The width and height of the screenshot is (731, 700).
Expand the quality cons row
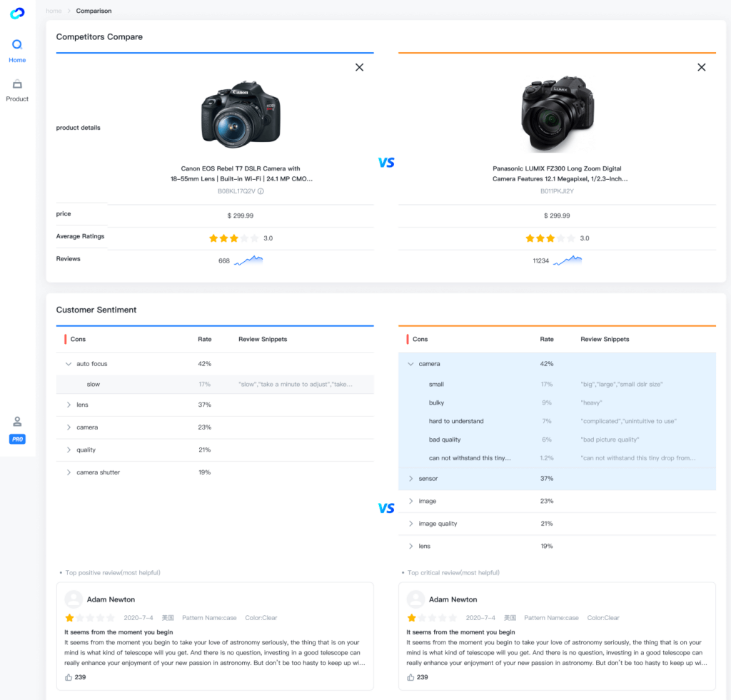tap(69, 450)
